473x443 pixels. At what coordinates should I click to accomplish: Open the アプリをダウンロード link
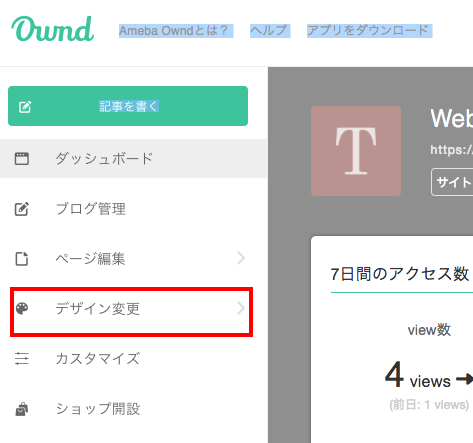pyautogui.click(x=369, y=31)
